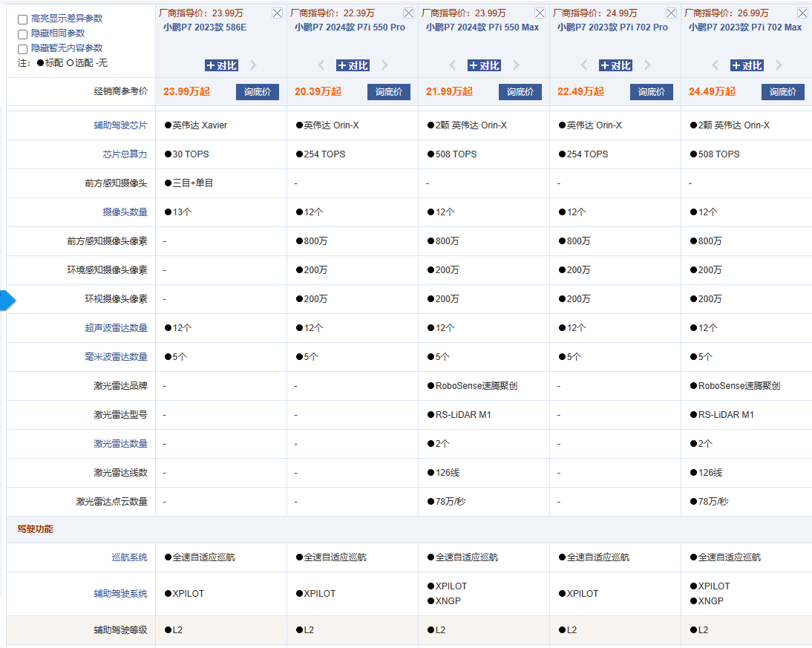Image resolution: width=812 pixels, height=648 pixels.
Task: Open the 巡航系统 parameter link
Action: tap(129, 557)
